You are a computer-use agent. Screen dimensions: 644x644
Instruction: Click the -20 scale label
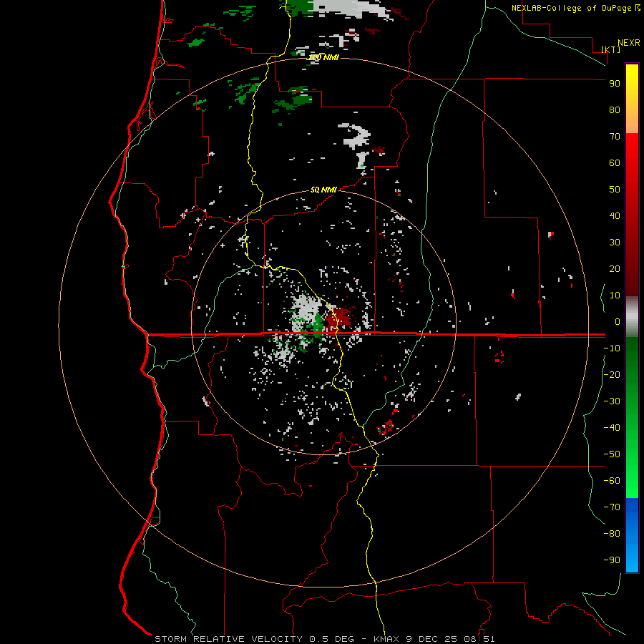(x=612, y=374)
